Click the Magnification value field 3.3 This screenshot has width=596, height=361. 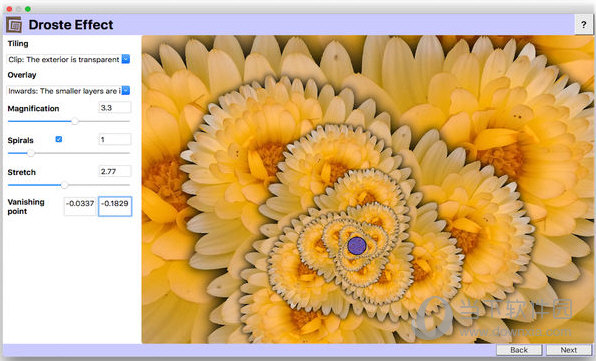pos(115,108)
